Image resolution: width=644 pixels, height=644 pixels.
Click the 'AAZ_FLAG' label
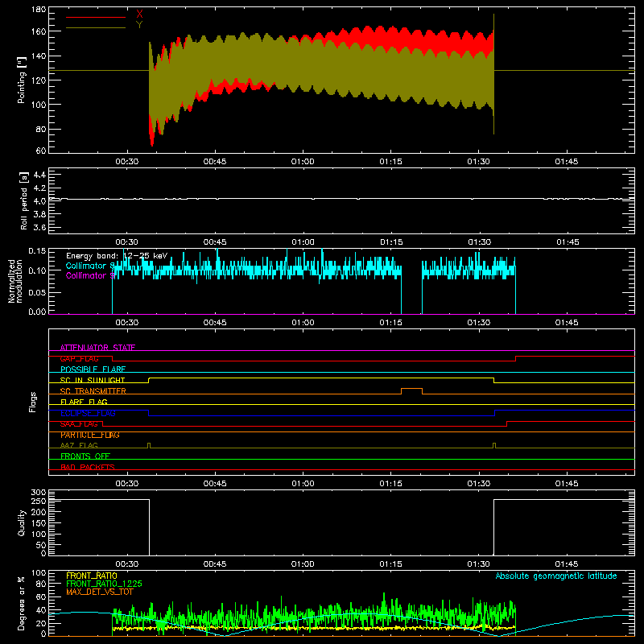click(x=79, y=445)
